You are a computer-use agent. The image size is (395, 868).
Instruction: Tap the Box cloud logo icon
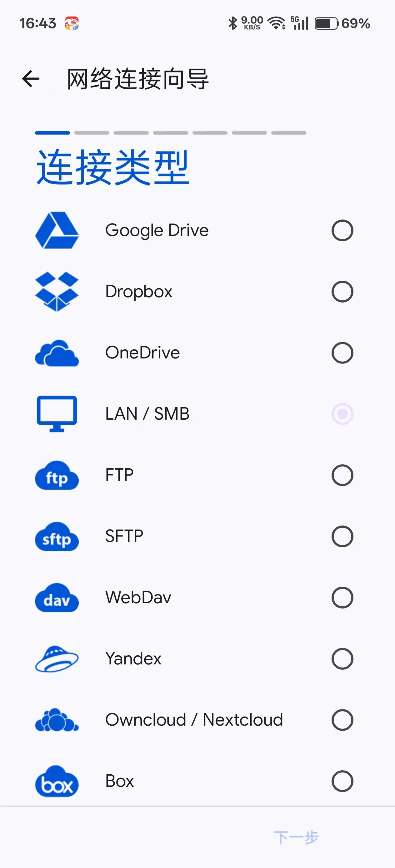[x=57, y=781]
